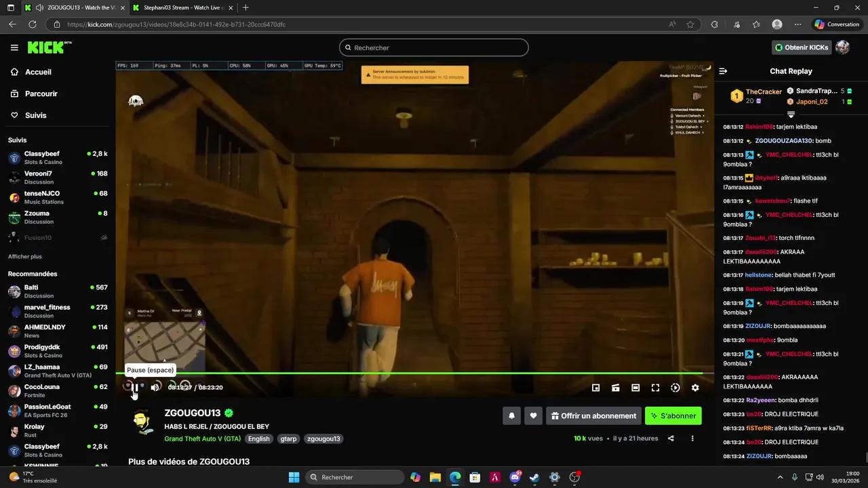Follow ZGOUGOU13 with the heart button
Viewport: 868px width, 488px height.
(534, 416)
